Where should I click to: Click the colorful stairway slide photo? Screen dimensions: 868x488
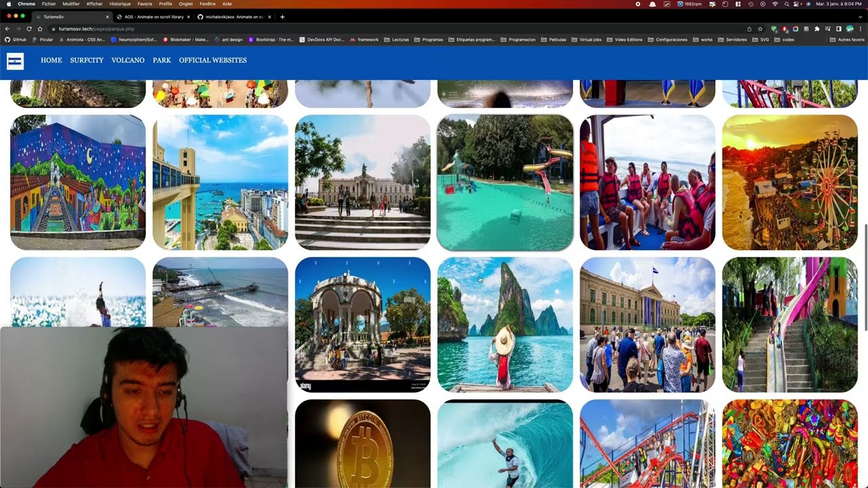[x=790, y=325]
